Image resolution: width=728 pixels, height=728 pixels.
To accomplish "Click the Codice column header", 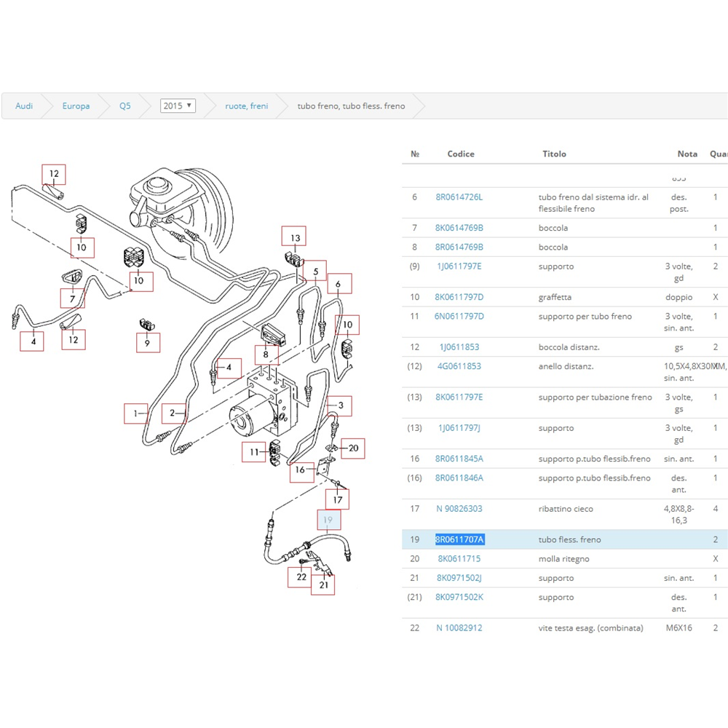I will click(461, 154).
